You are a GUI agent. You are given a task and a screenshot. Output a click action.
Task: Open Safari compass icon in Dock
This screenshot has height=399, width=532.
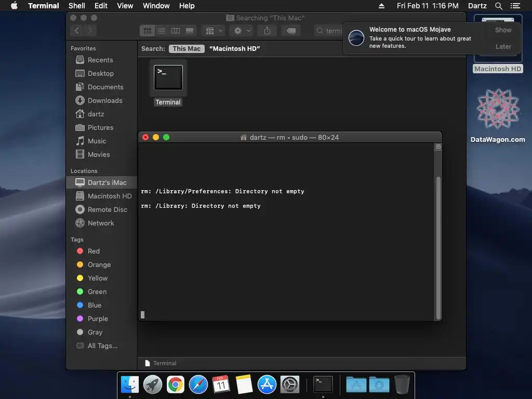[198, 384]
